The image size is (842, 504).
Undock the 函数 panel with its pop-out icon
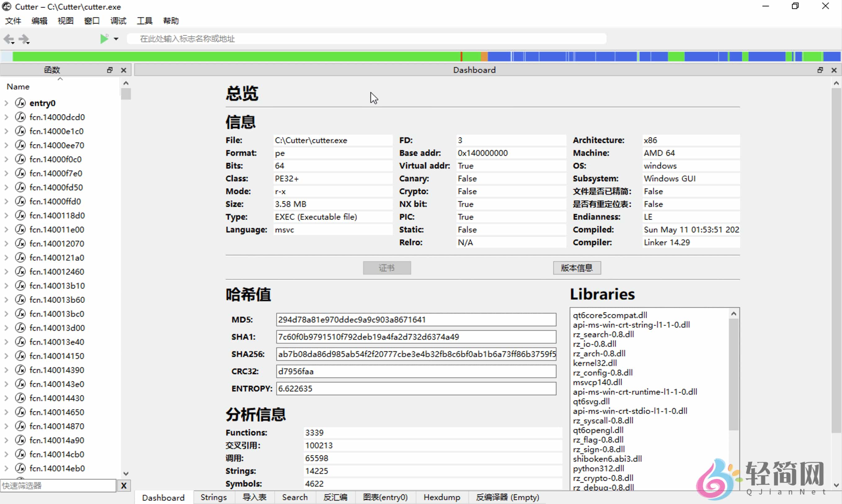tap(110, 70)
